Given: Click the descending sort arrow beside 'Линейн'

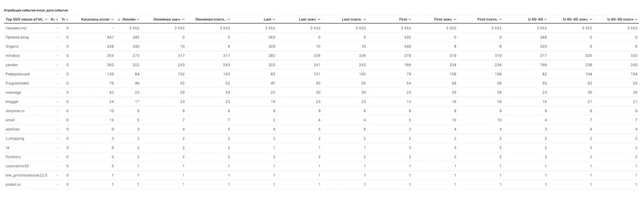Looking at the screenshot, I should point(119,19).
